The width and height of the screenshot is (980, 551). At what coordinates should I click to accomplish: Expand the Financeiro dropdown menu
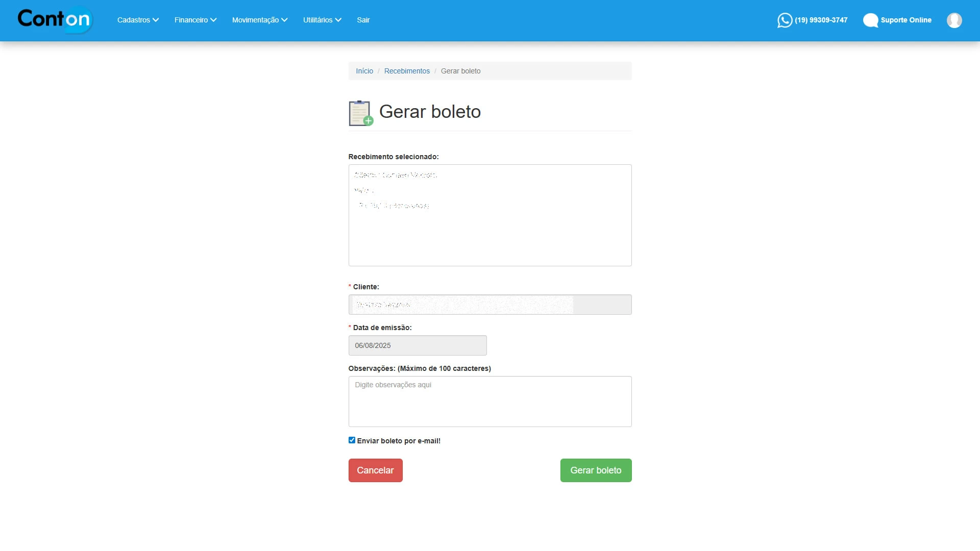[x=195, y=20]
